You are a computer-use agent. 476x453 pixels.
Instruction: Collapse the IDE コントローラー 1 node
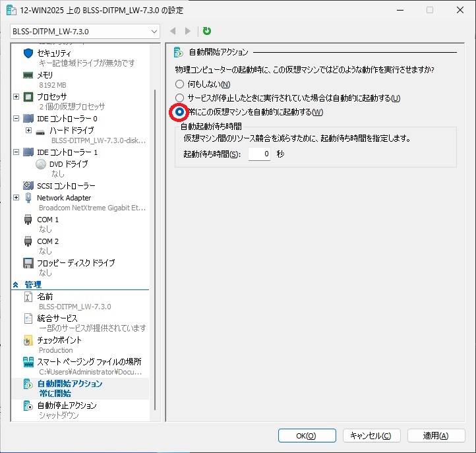pyautogui.click(x=16, y=152)
